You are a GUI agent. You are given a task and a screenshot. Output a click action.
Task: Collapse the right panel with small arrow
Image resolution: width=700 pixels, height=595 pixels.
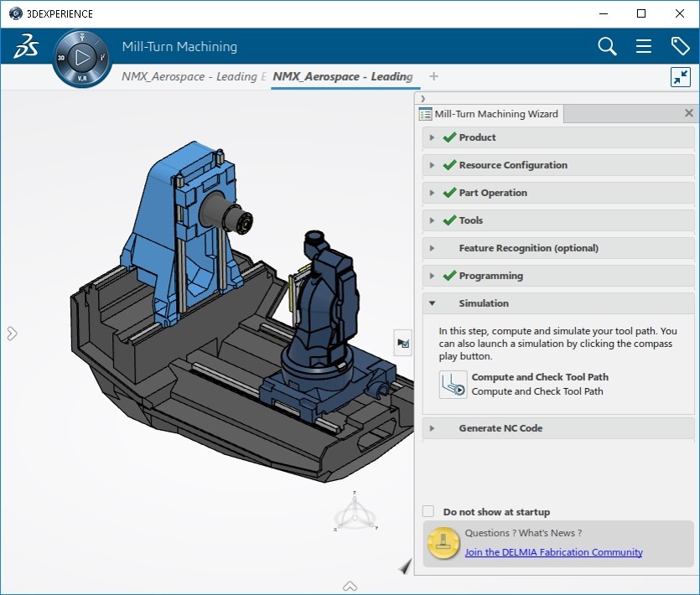(x=423, y=99)
